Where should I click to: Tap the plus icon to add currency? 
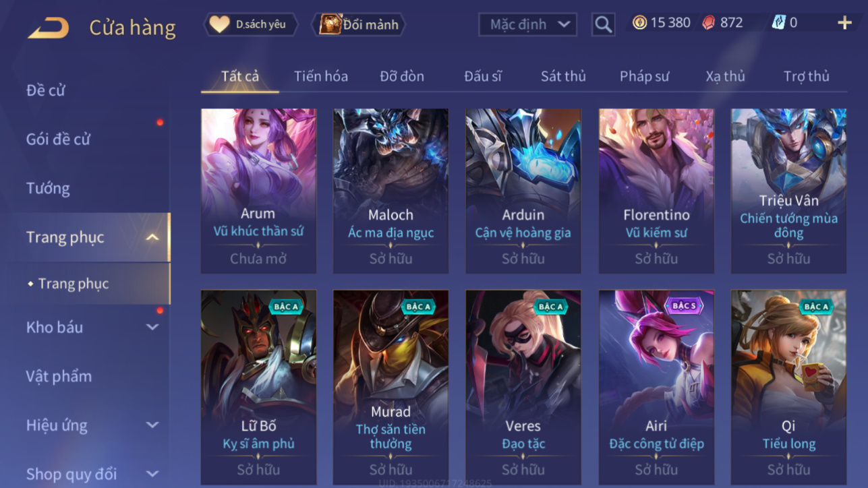844,23
